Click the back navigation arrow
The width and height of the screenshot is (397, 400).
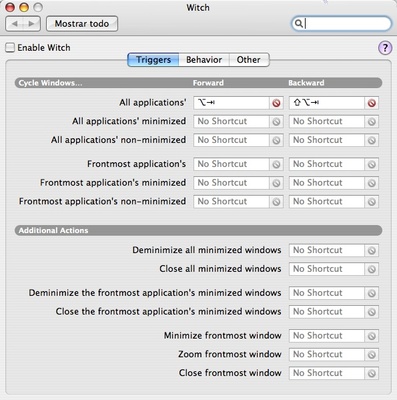15,24
